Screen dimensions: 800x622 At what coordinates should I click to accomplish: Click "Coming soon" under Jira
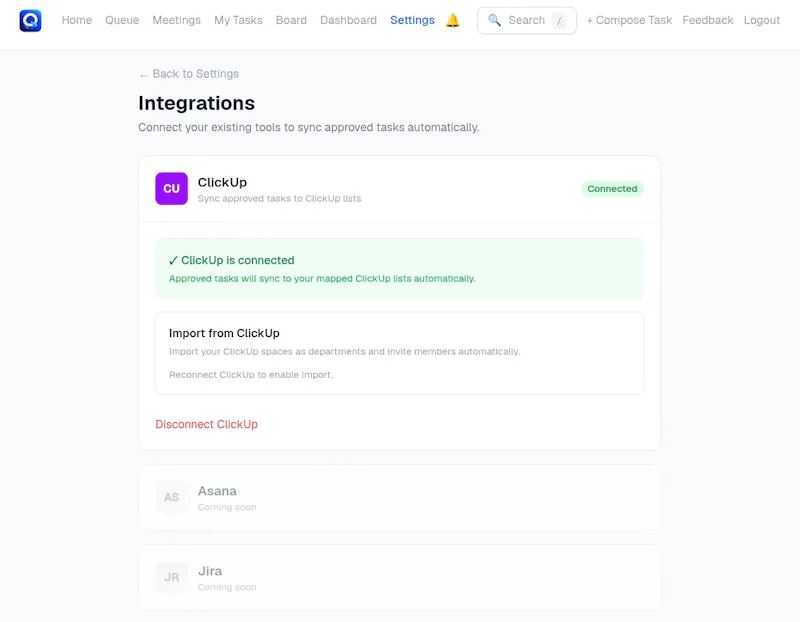pyautogui.click(x=227, y=587)
